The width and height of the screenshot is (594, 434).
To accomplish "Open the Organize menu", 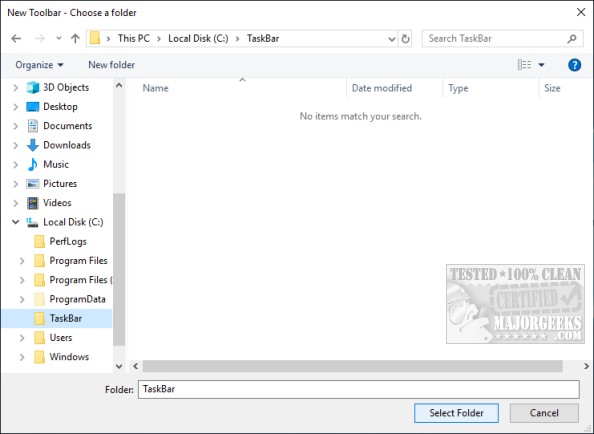I will click(x=39, y=65).
